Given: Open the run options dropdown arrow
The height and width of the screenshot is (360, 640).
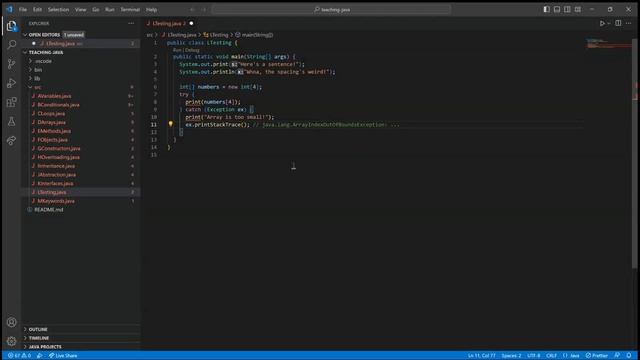Looking at the screenshot, I should coord(609,24).
